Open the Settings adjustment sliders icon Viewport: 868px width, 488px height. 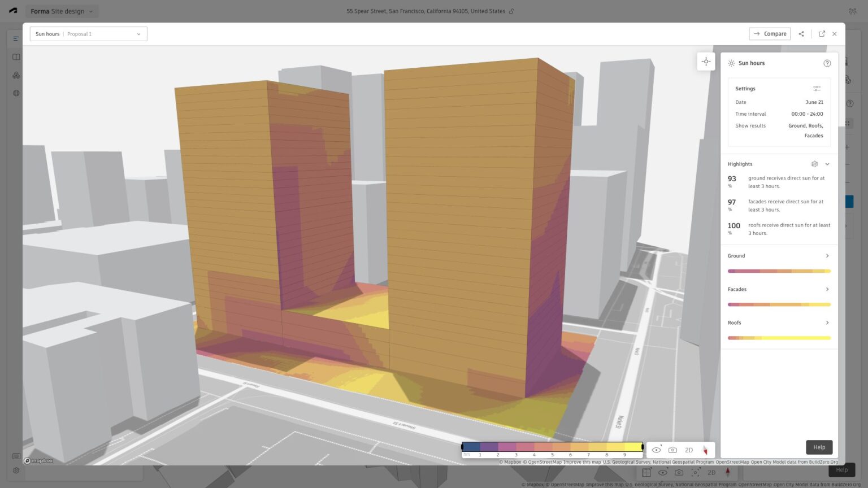coord(817,88)
